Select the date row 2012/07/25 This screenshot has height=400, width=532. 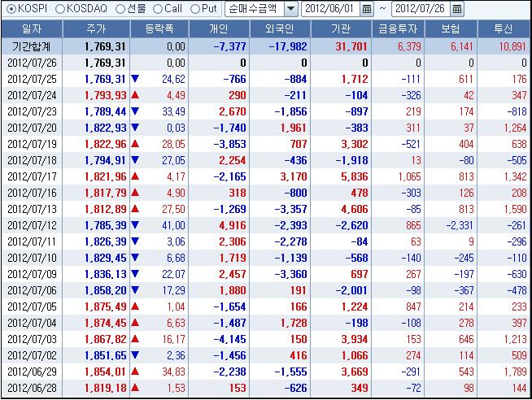[32, 79]
